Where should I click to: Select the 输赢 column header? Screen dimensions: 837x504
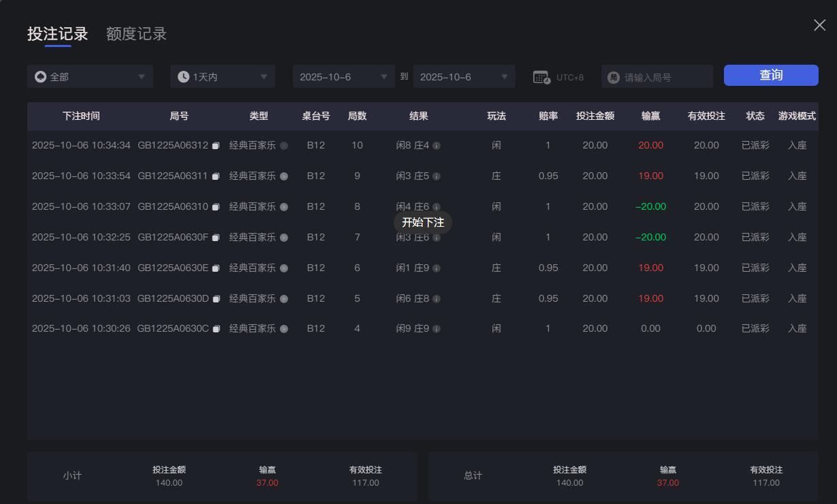tap(650, 116)
